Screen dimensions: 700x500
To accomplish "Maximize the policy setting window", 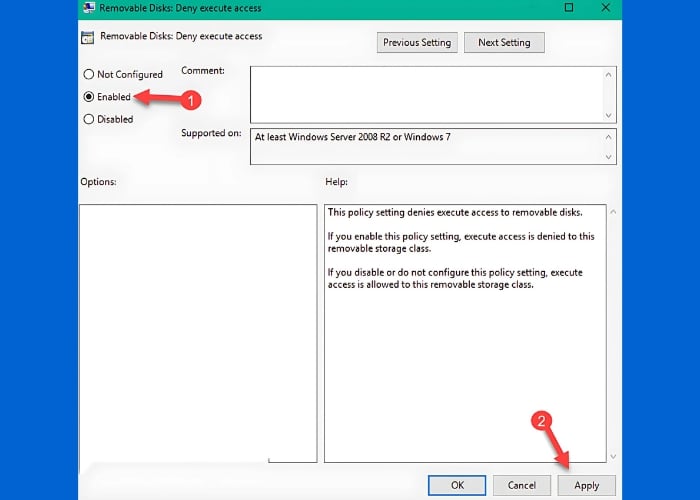I will (568, 8).
